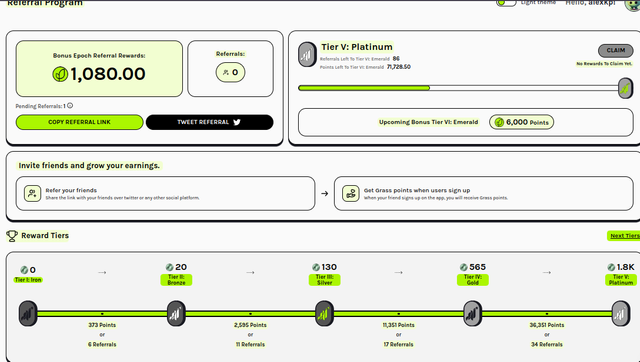Open the Next Tiers link
The width and height of the screenshot is (640, 362).
click(x=624, y=235)
